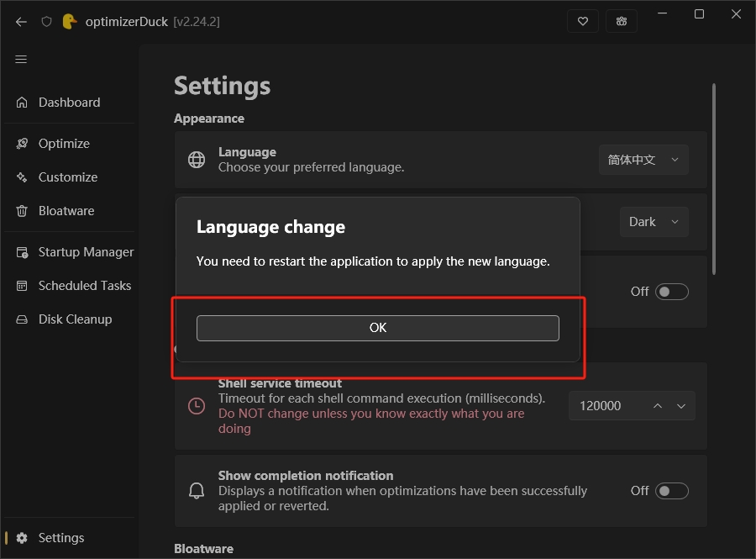Close the optimizerDuck window
This screenshot has height=559, width=756.
coord(736,14)
